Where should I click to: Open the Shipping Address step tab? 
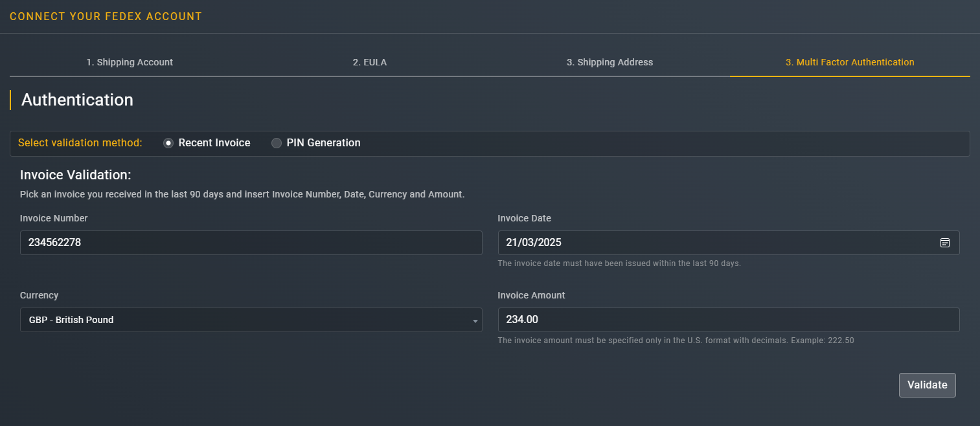tap(610, 62)
